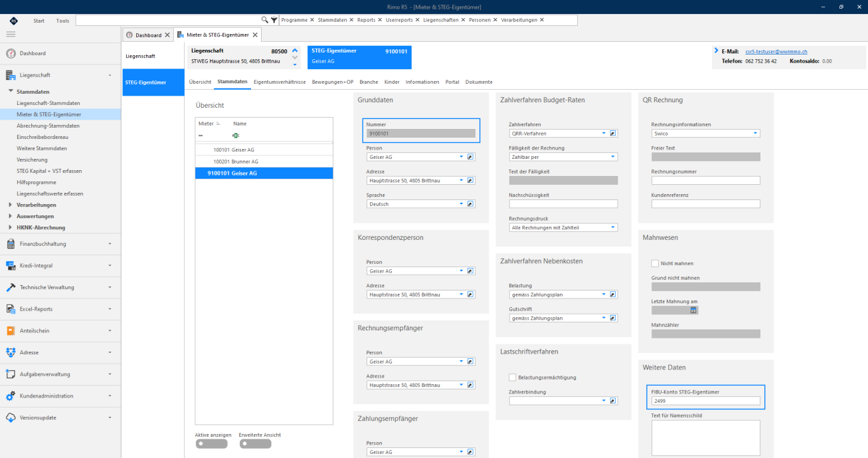868x458 pixels.
Task: Select Liegenschaft in the side panel
Action: (153, 56)
